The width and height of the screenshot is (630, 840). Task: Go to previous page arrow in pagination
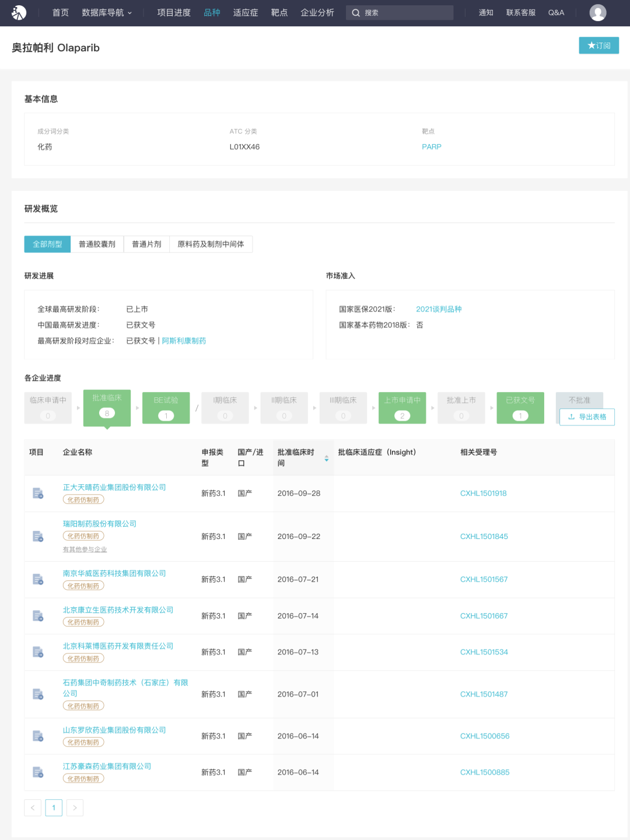tap(33, 808)
